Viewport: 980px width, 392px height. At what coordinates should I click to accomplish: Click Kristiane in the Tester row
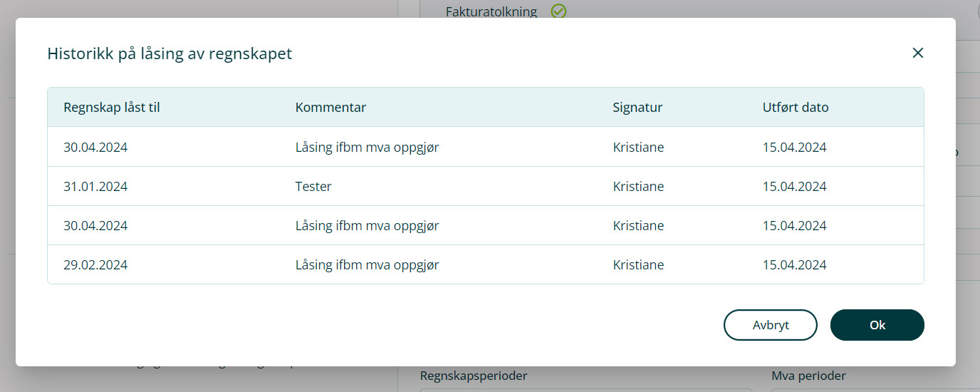638,187
